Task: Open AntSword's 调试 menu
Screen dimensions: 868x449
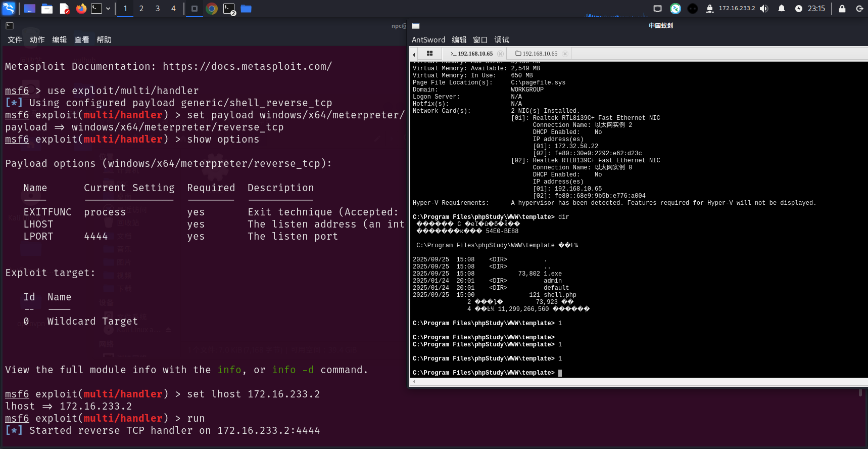Action: pyautogui.click(x=502, y=40)
